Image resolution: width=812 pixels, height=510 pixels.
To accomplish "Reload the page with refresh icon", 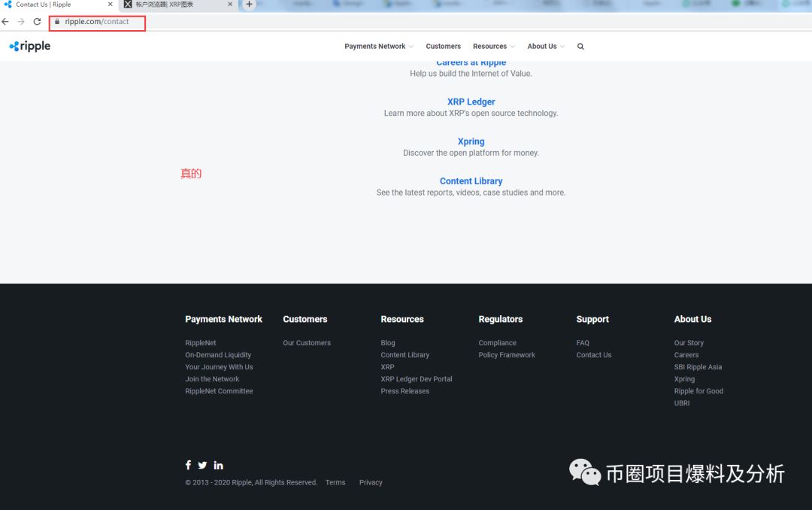I will click(37, 22).
